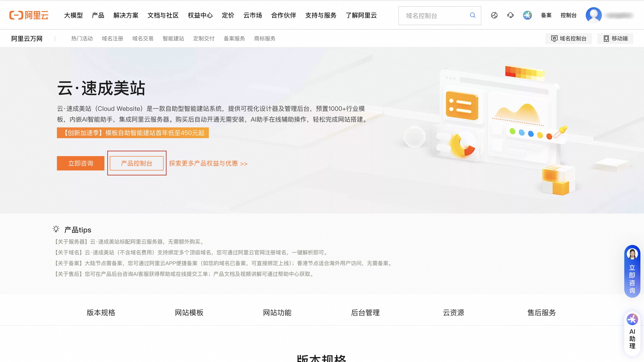Open the 权益中心 menu
The image size is (644, 362).
pos(200,15)
